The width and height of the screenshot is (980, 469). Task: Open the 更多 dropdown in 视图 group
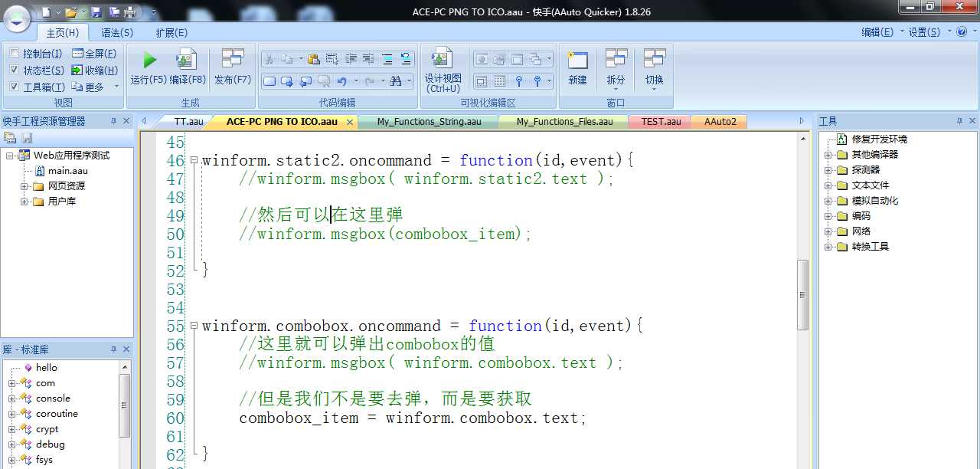(96, 87)
